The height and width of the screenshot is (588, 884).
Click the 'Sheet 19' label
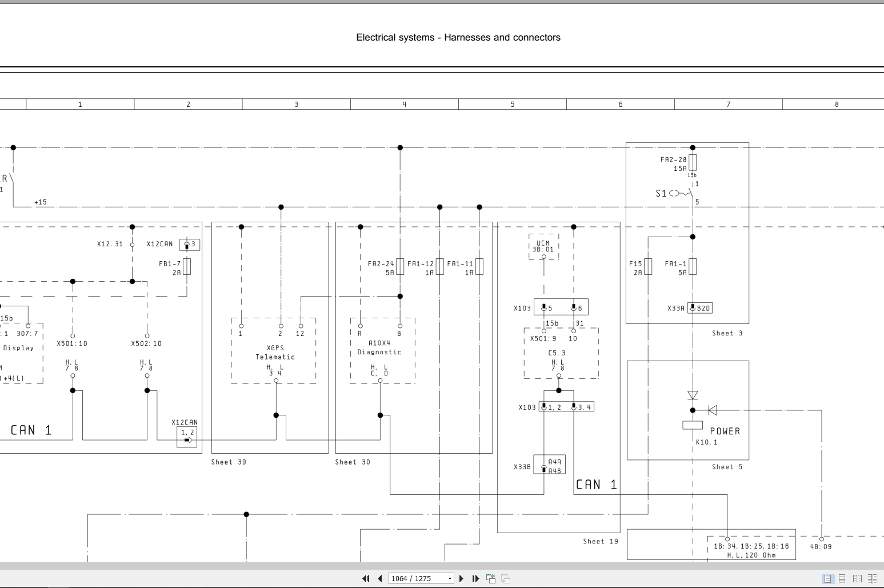[x=601, y=542]
